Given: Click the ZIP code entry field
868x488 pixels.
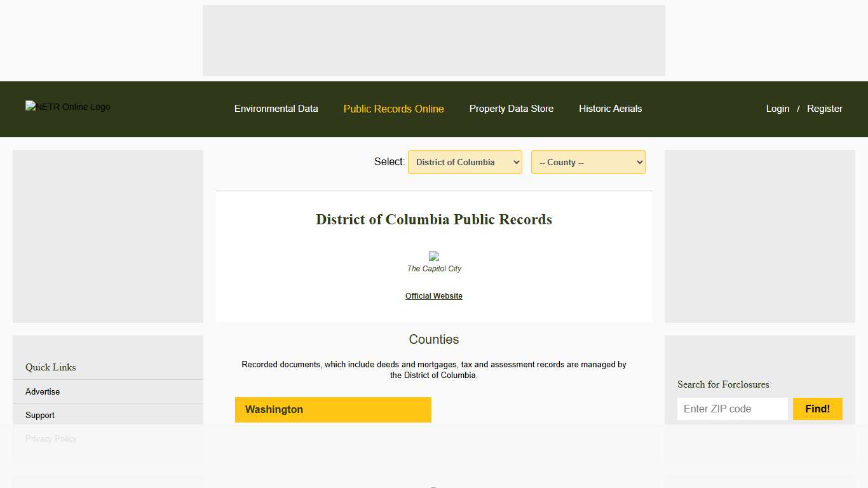Looking at the screenshot, I should 732,409.
